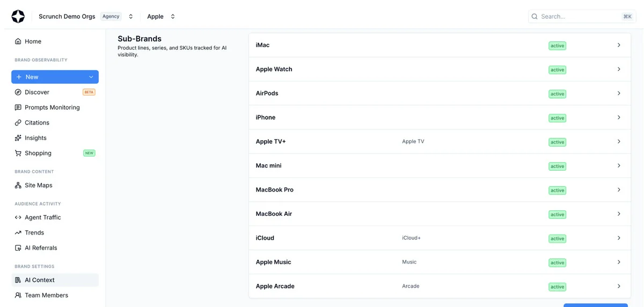Click the Arcade alias text
The image size is (644, 307).
click(x=411, y=286)
